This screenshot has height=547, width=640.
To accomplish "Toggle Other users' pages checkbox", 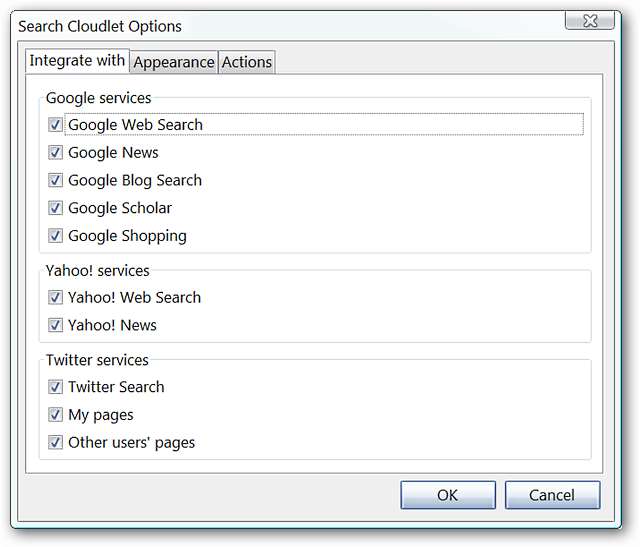I will point(55,443).
